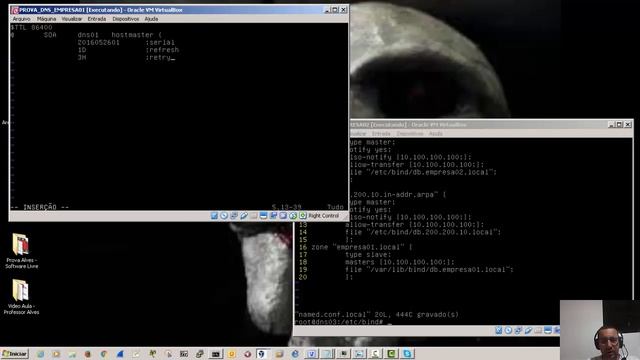Maximize the PROVA_DNS_EMPRESA01 window
This screenshot has width=640, height=360.
coord(335,10)
